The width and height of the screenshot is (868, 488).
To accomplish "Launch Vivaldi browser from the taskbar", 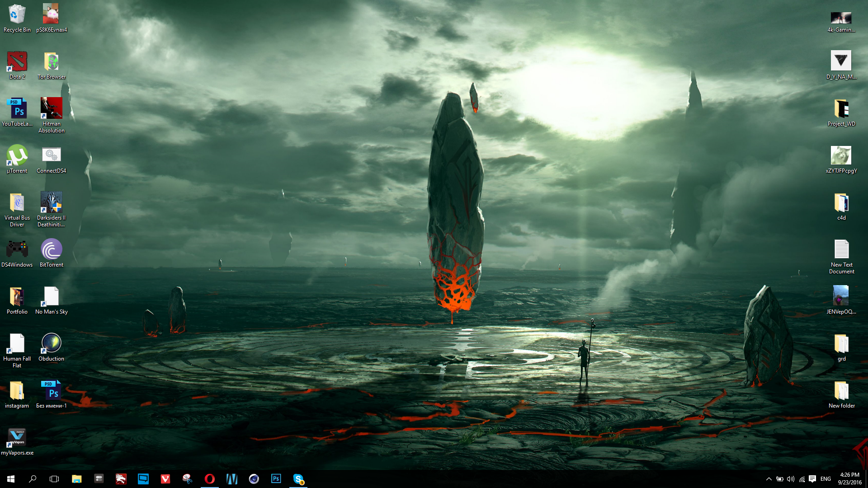I will coord(165,479).
